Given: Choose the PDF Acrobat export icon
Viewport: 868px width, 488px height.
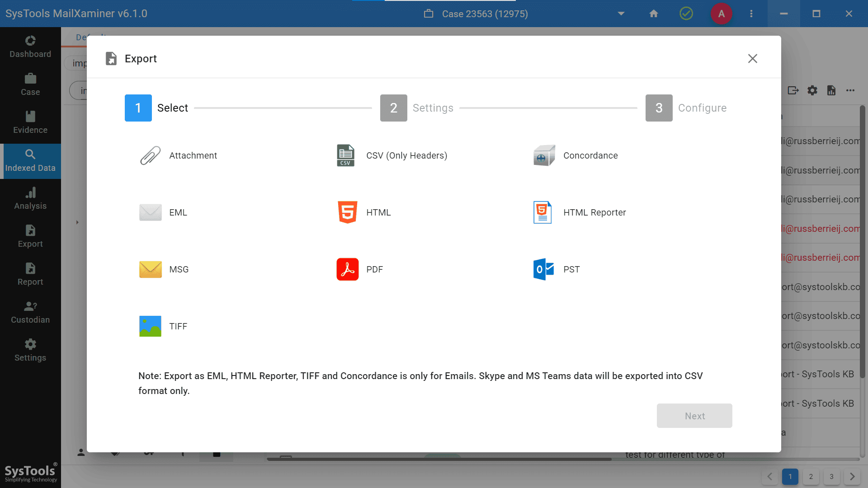Looking at the screenshot, I should click(x=347, y=269).
